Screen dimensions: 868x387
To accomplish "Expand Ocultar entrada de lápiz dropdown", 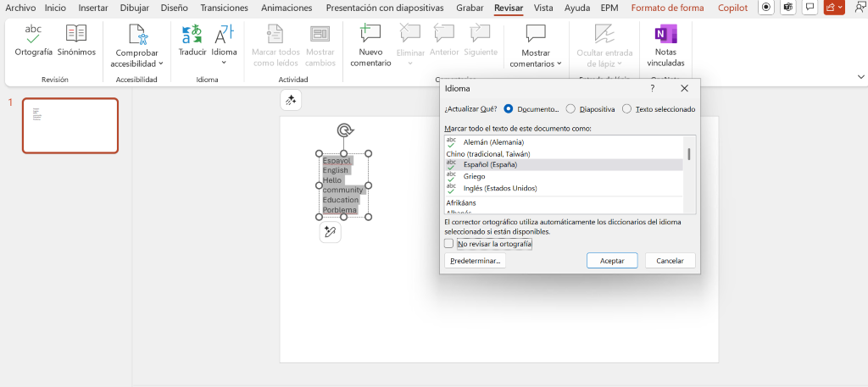I will [x=620, y=64].
